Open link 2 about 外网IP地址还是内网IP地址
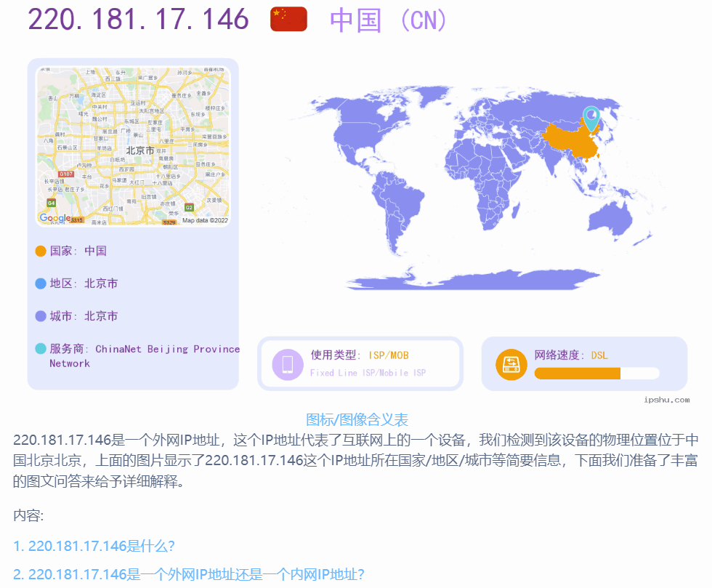The image size is (712, 588). pos(189,574)
